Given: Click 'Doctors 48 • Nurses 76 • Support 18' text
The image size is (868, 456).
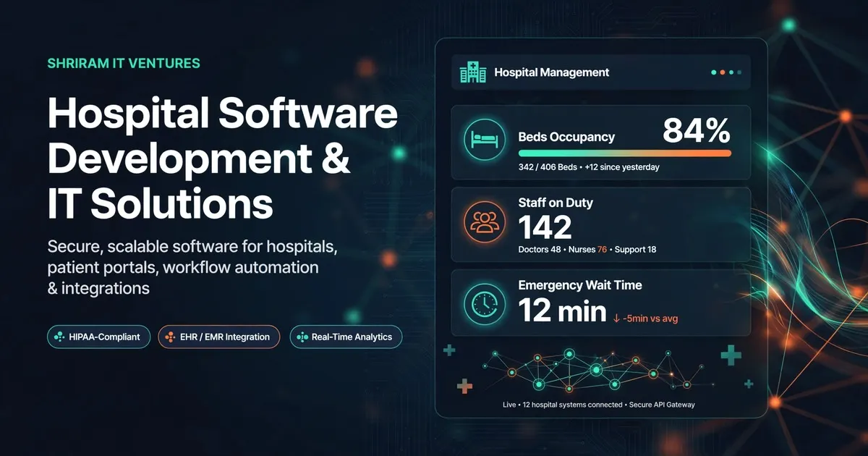Looking at the screenshot, I should [587, 250].
